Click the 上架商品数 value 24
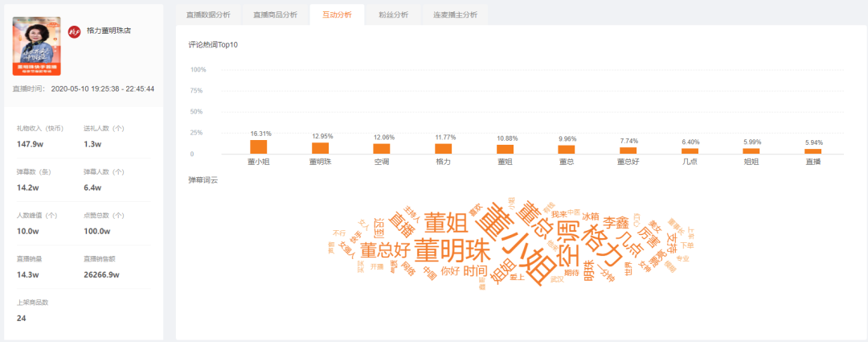 [22, 318]
